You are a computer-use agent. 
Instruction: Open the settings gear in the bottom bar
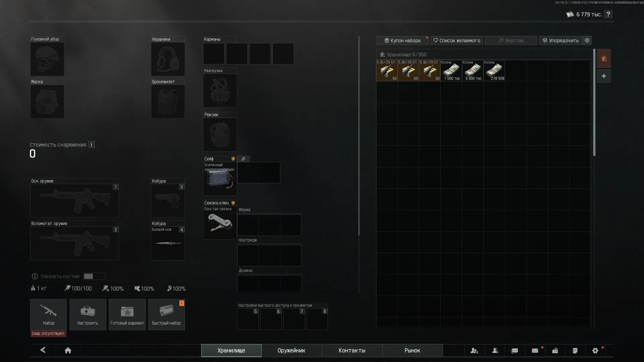point(595,351)
